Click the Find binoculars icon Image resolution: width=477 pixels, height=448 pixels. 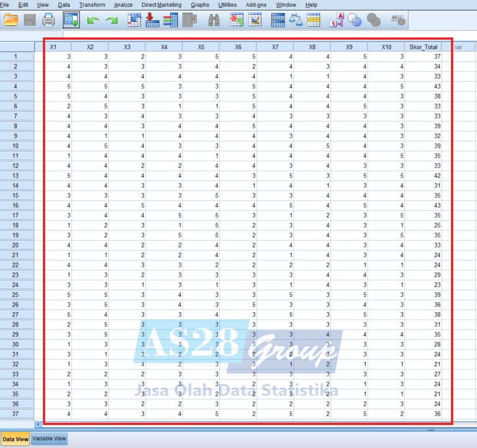click(x=214, y=20)
